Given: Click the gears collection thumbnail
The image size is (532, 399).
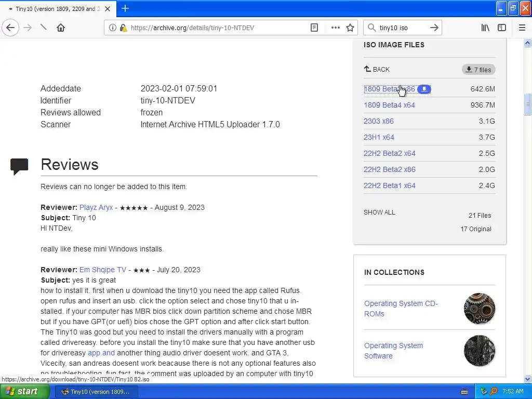Looking at the screenshot, I should pyautogui.click(x=480, y=309).
